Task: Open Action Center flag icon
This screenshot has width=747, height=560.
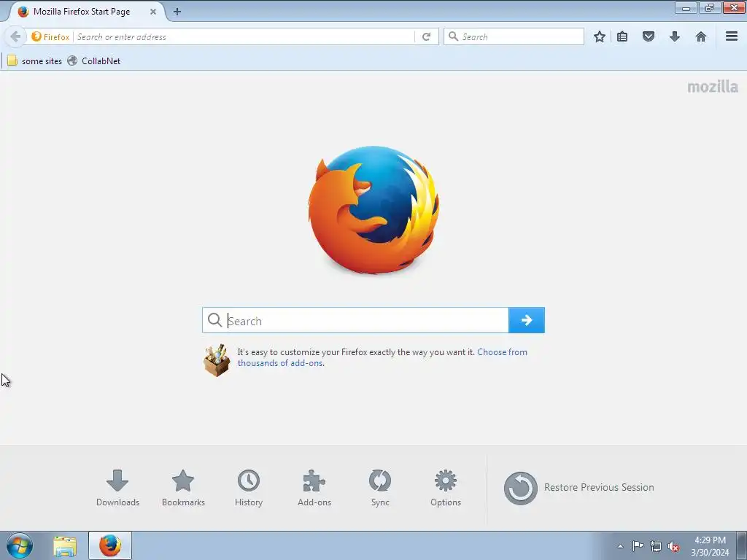Action: tap(638, 546)
